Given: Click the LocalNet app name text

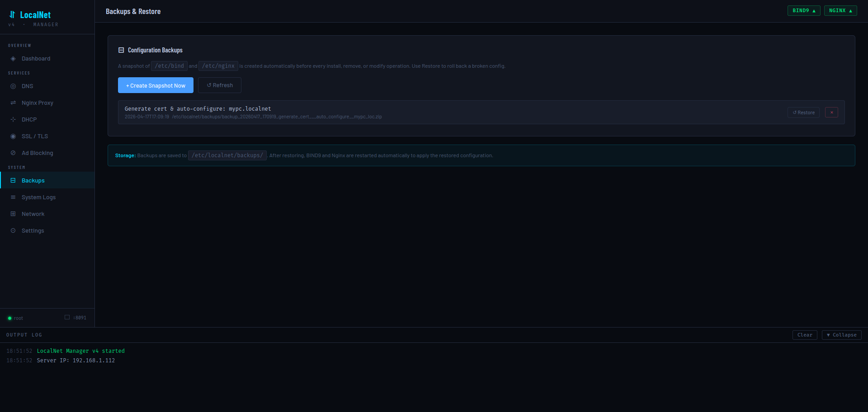Looking at the screenshot, I should click(x=35, y=15).
